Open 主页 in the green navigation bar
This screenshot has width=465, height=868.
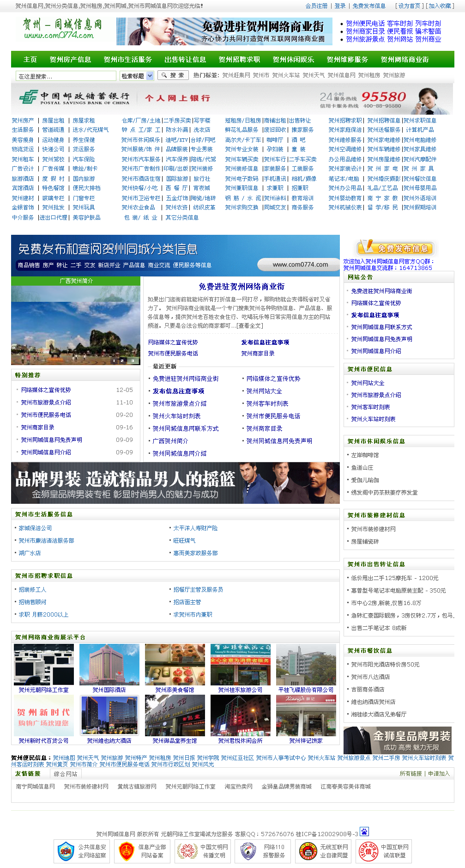[30, 59]
